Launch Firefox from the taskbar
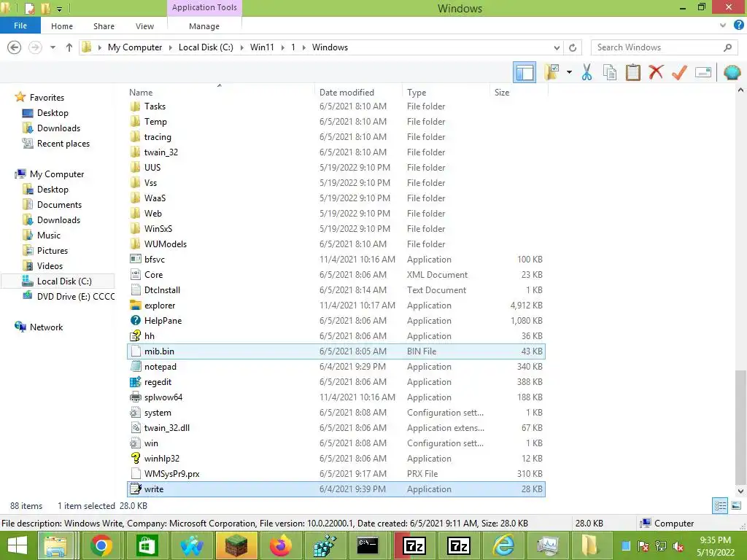 (x=281, y=545)
